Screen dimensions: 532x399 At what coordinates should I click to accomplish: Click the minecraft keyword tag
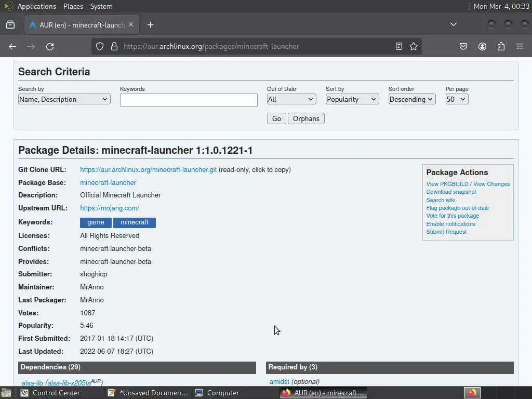[x=135, y=222]
